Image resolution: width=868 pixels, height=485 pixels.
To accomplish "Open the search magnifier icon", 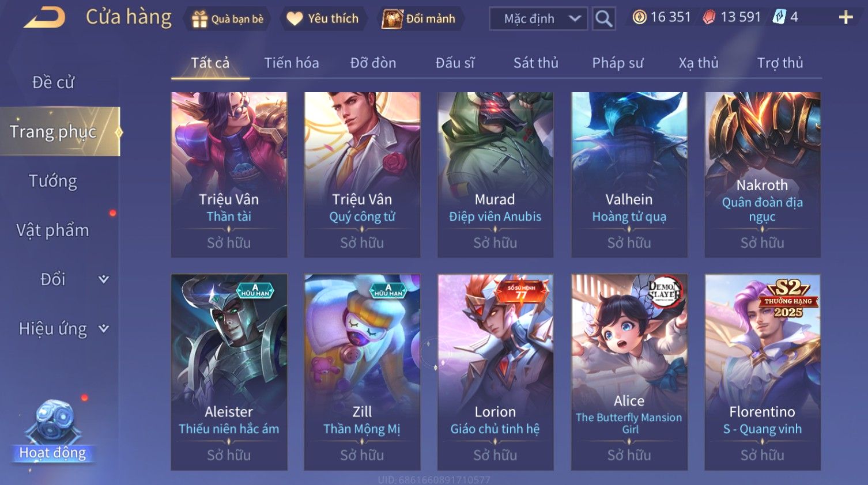I will 603,18.
